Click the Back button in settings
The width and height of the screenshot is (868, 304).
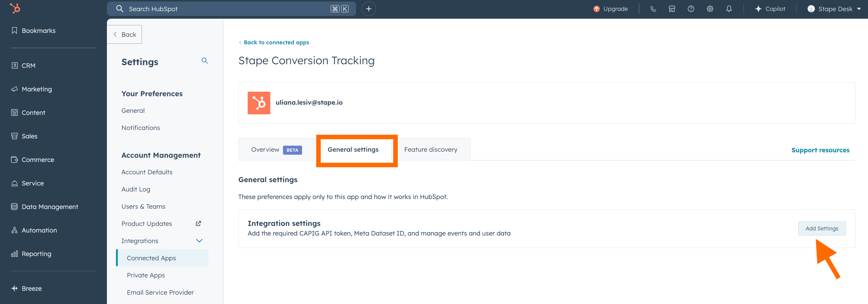click(x=125, y=34)
